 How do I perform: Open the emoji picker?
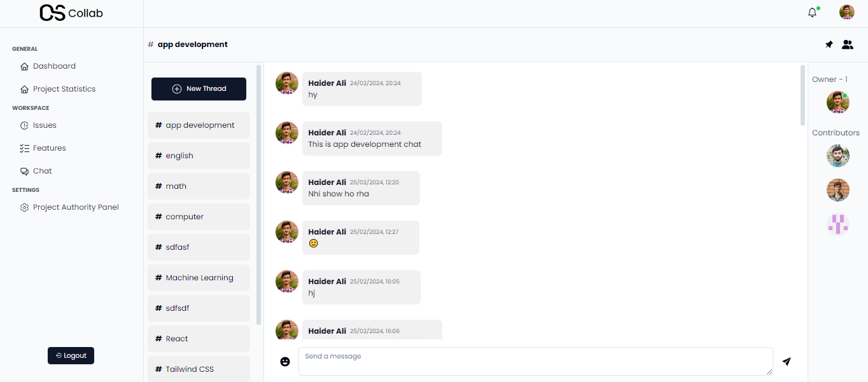point(285,361)
